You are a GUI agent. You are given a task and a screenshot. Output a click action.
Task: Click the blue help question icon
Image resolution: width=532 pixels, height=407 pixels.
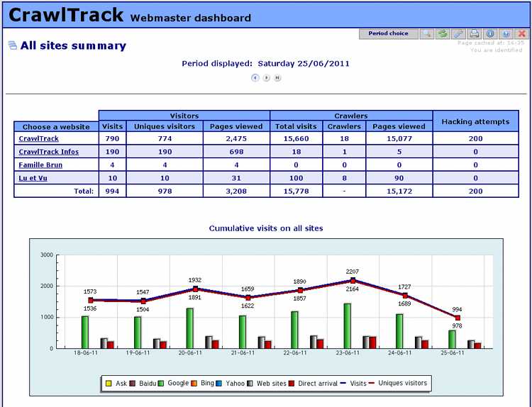click(x=506, y=33)
